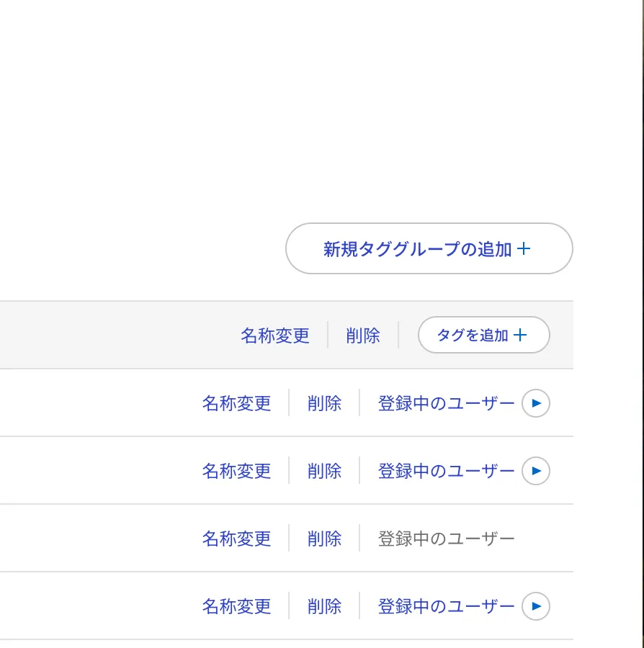Click 削除 on the first tag row
The image size is (644, 648).
tap(324, 403)
